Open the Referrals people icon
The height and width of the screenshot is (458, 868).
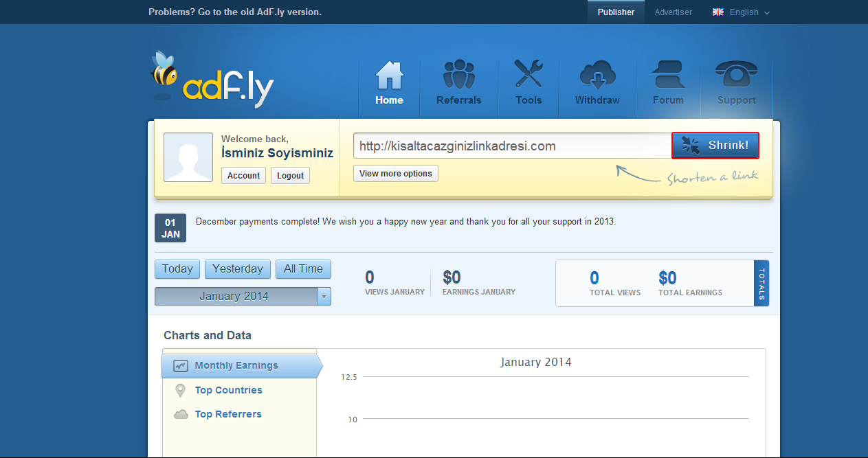[459, 74]
